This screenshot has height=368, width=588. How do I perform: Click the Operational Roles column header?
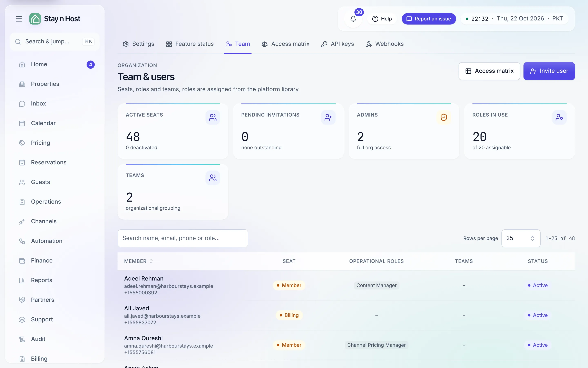pyautogui.click(x=376, y=261)
